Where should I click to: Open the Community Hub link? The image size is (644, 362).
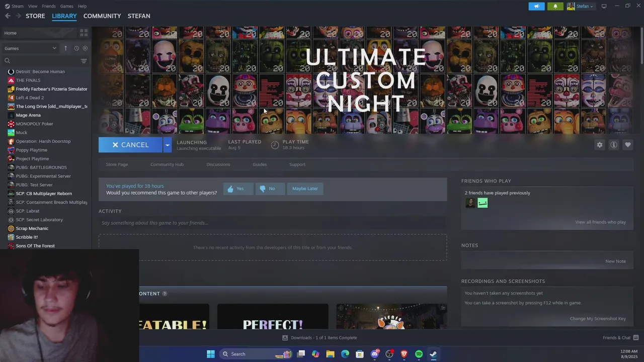coord(167,164)
